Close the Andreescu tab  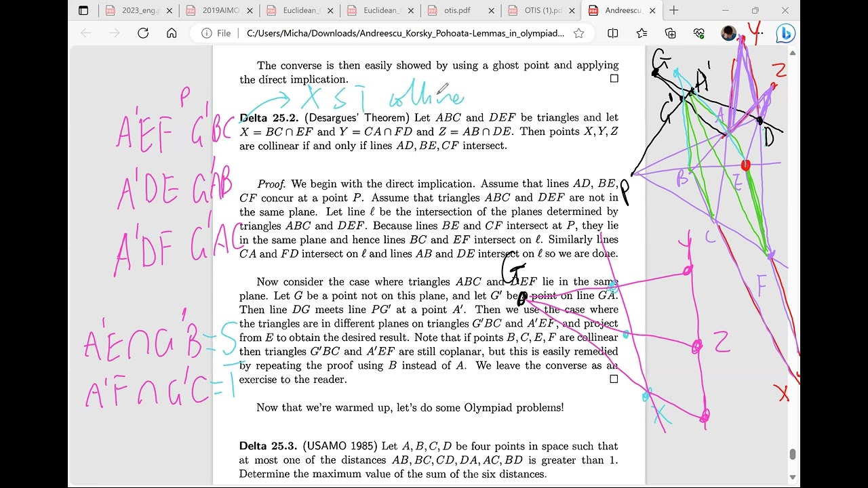click(x=652, y=10)
